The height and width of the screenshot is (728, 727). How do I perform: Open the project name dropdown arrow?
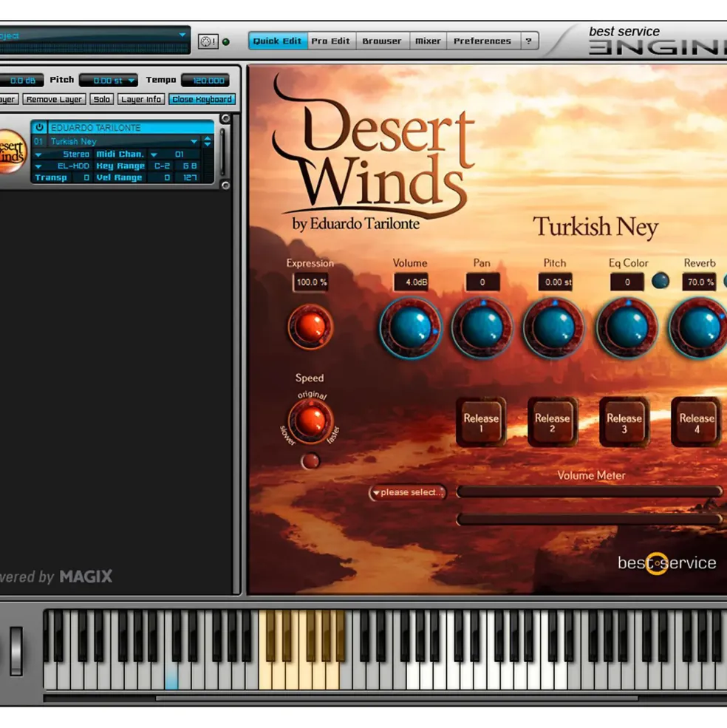tap(182, 35)
